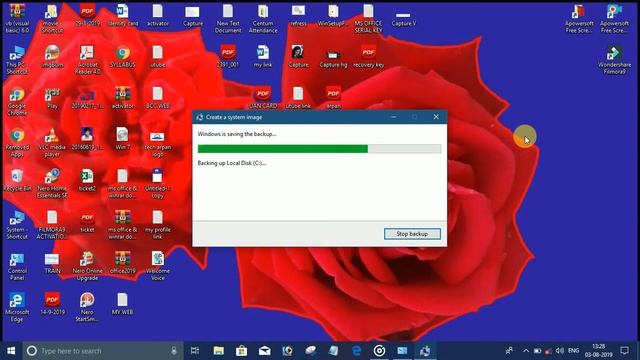This screenshot has width=640, height=360.
Task: Select the ticket PDF desktop icon
Action: click(87, 222)
